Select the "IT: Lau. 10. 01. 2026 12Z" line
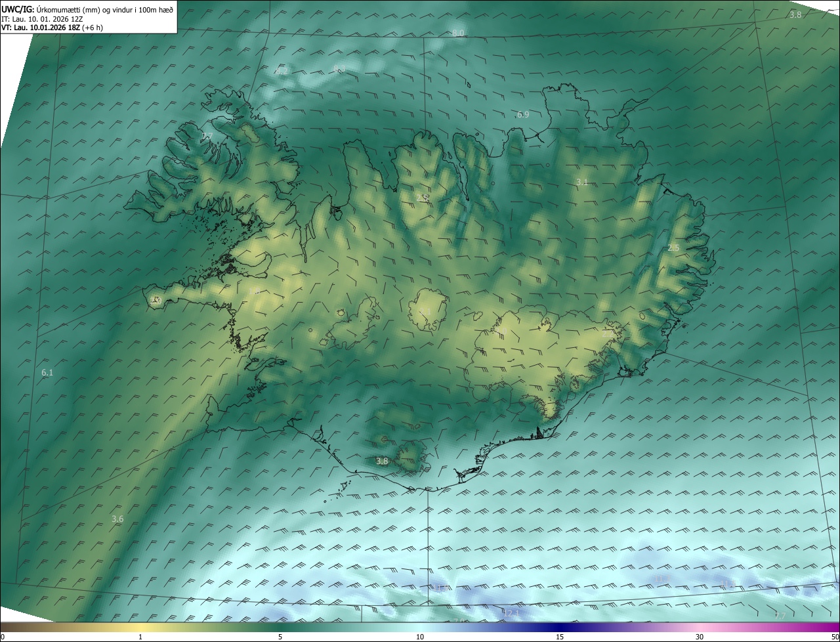Viewport: 840px width, 642px height. [x=42, y=19]
